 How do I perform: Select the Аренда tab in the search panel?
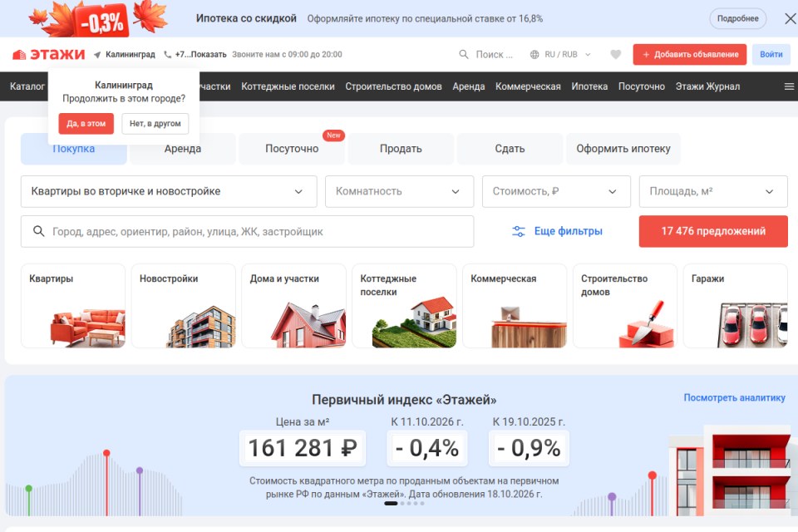click(183, 149)
